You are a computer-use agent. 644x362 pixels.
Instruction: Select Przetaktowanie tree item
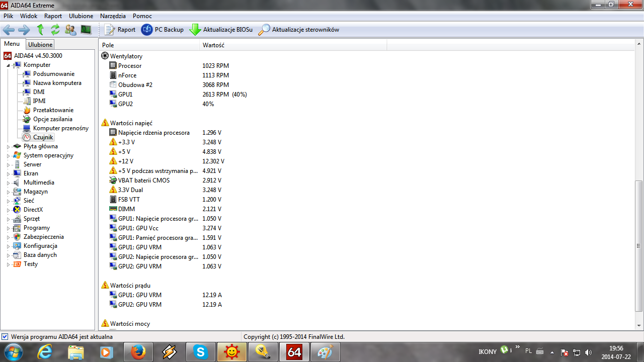tap(53, 110)
